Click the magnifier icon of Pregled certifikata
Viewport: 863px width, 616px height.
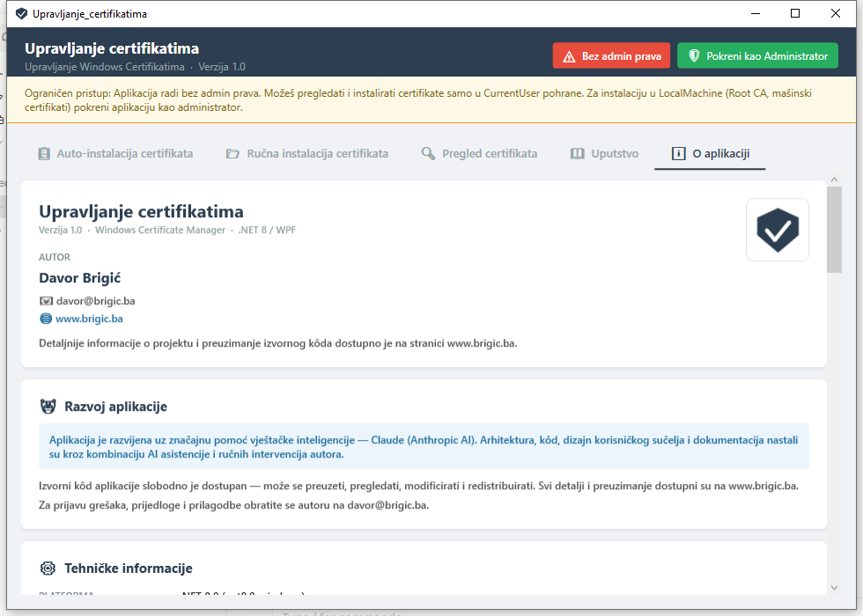(x=428, y=153)
